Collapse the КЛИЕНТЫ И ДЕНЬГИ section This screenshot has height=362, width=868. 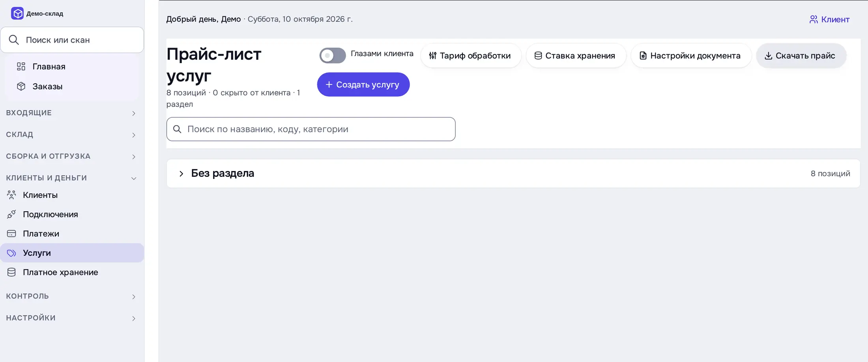point(71,178)
